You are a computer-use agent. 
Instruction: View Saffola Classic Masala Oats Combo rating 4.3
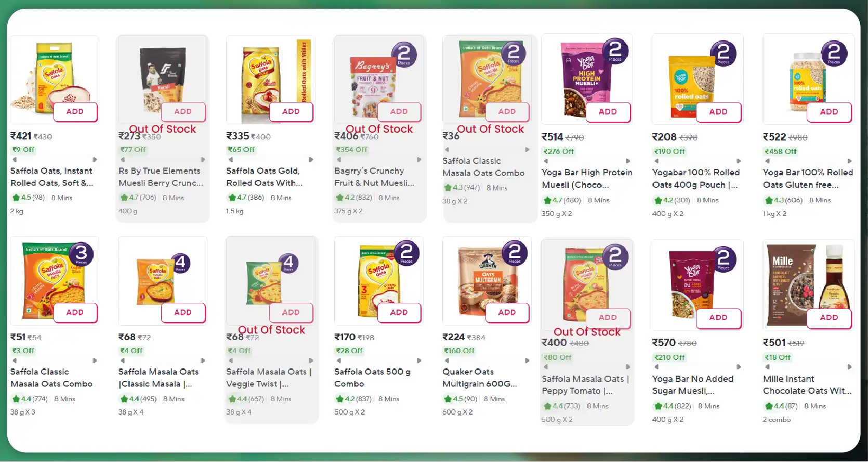click(462, 187)
